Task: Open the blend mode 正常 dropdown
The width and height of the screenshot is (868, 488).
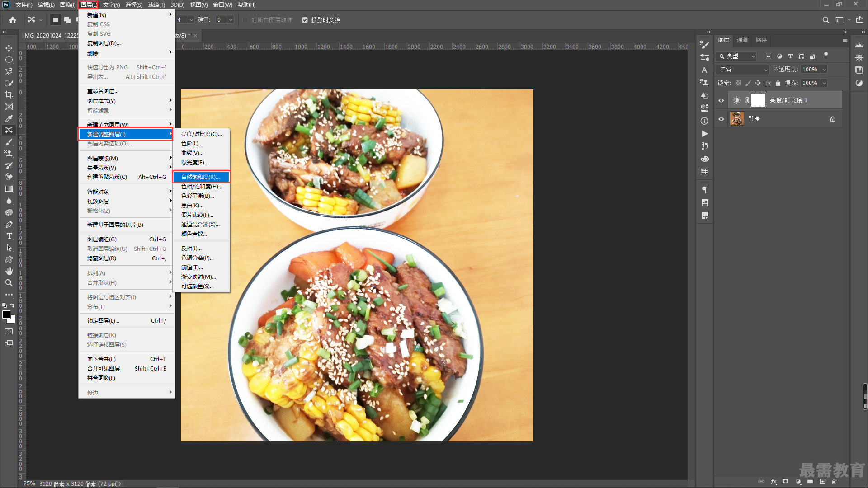Action: pos(743,70)
